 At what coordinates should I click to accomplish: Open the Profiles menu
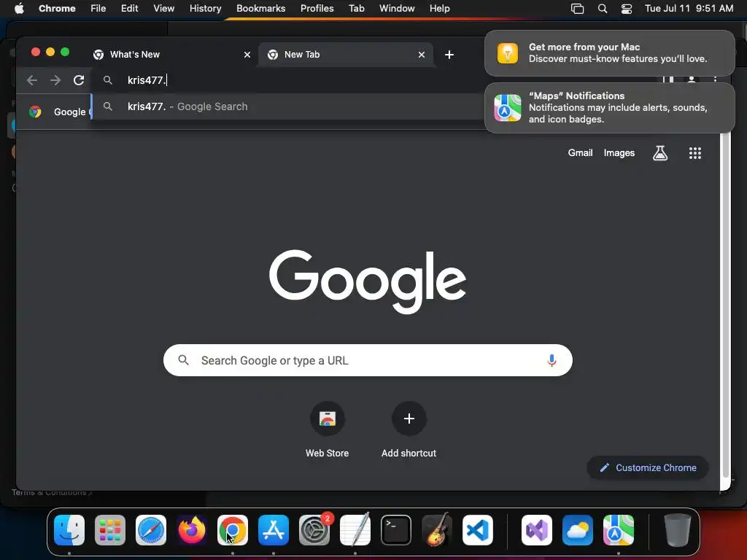317,9
